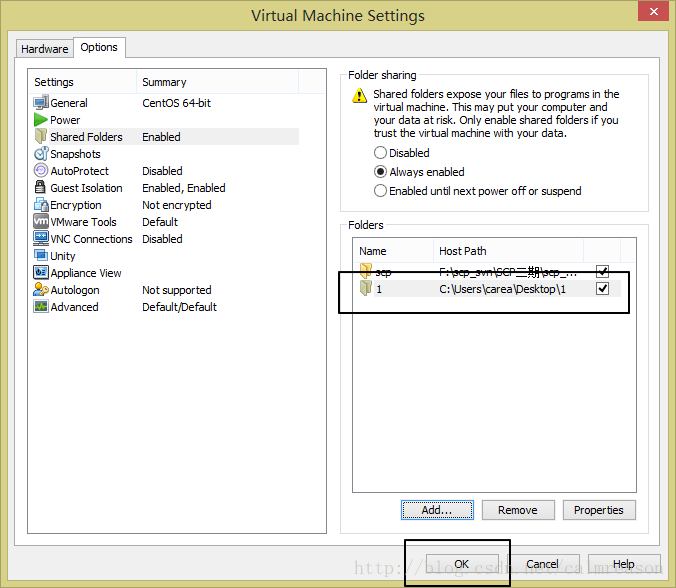Uncheck the checkbox for folder 1
The width and height of the screenshot is (676, 588).
[x=602, y=288]
